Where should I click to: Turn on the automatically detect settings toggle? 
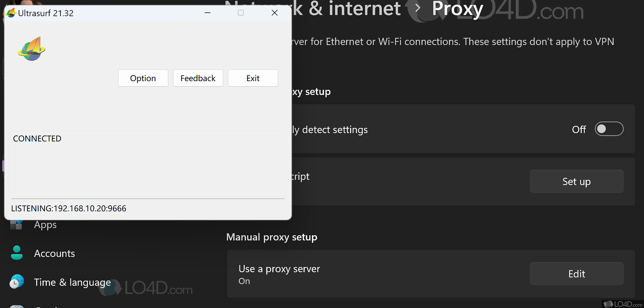[609, 129]
